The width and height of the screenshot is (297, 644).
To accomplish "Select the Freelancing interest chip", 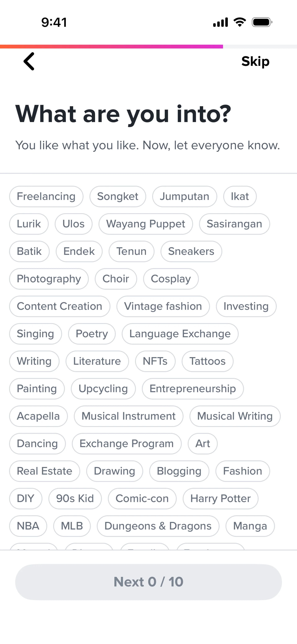I will pyautogui.click(x=46, y=197).
